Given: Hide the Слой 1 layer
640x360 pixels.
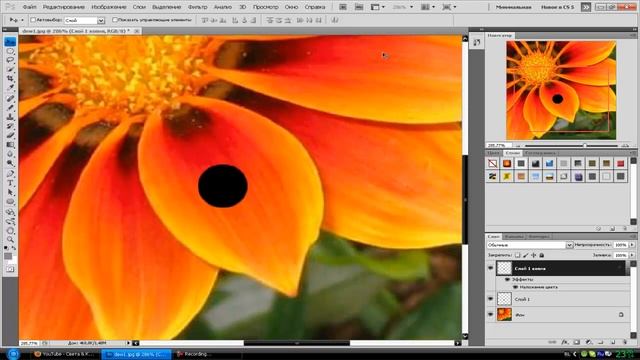Looking at the screenshot, I should point(490,299).
